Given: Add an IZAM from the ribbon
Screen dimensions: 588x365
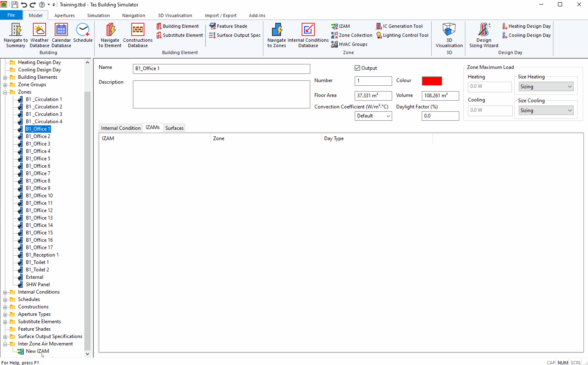Looking at the screenshot, I should (x=340, y=26).
